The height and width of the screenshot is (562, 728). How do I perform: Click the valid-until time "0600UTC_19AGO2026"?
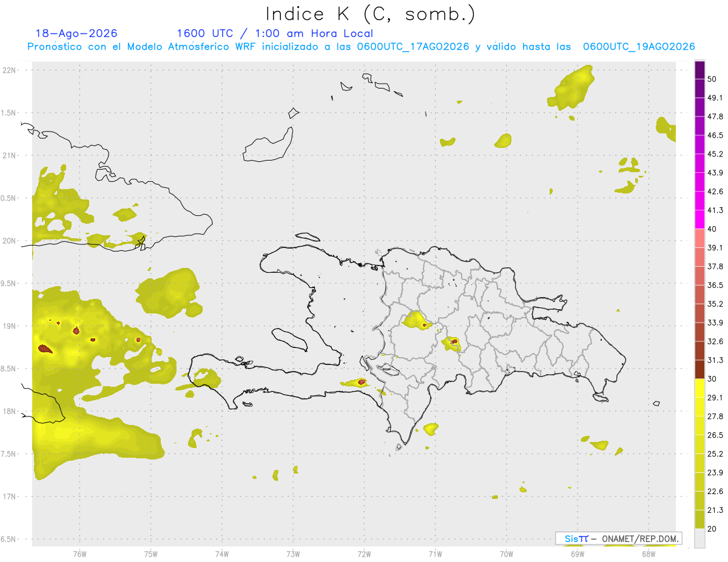[x=639, y=47]
